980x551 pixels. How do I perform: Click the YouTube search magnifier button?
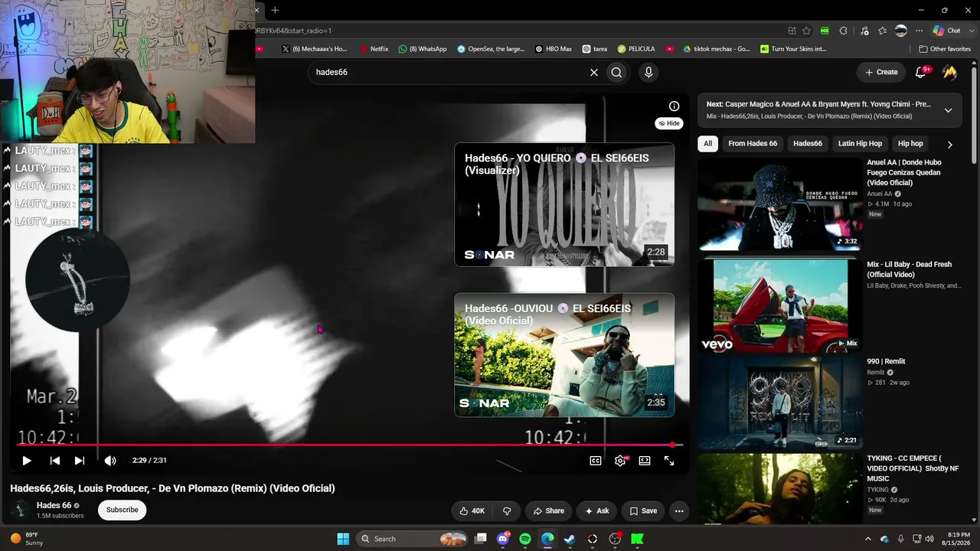click(x=616, y=72)
